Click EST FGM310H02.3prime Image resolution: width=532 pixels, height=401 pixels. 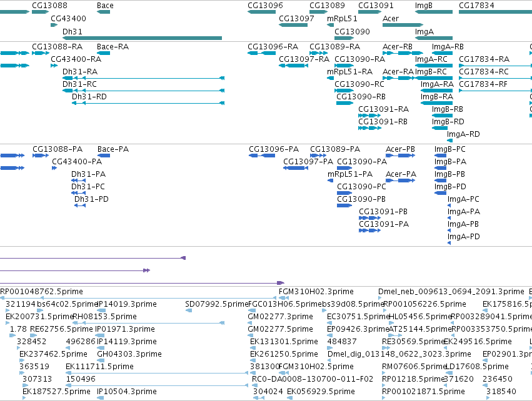(316, 292)
